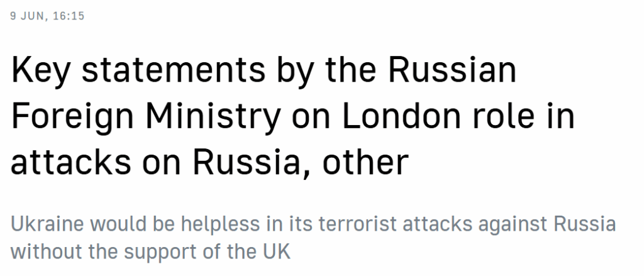Viewport: 644px width, 276px height.
Task: Click the word "Key" in the headline
Action: pos(40,72)
